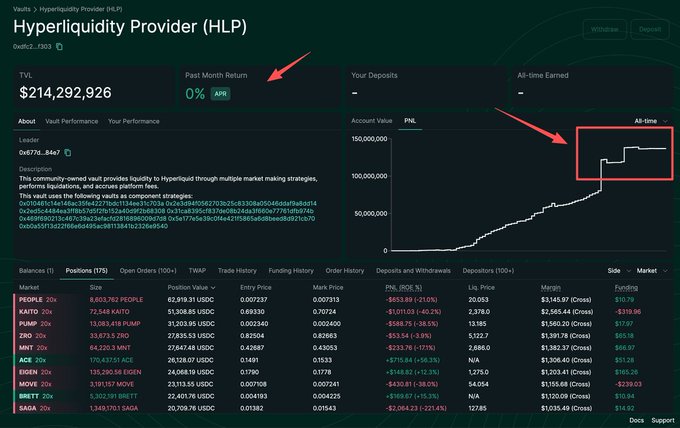Click the PNL (ROE %) column header
Image resolution: width=680 pixels, height=428 pixels.
403,288
